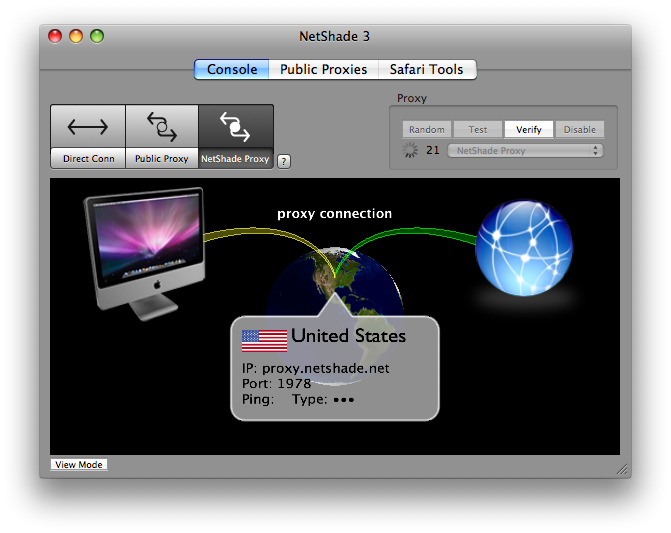Click the United States flag icon
671x533 pixels.
[264, 341]
